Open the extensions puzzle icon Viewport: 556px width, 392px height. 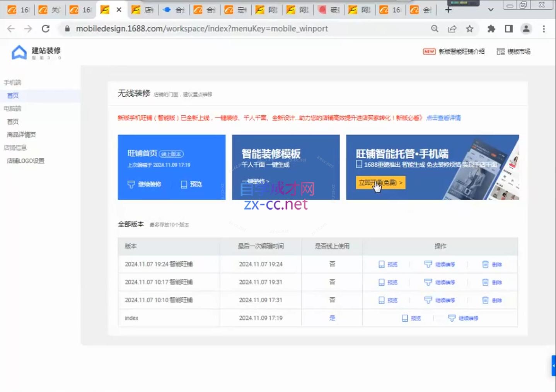tap(491, 29)
